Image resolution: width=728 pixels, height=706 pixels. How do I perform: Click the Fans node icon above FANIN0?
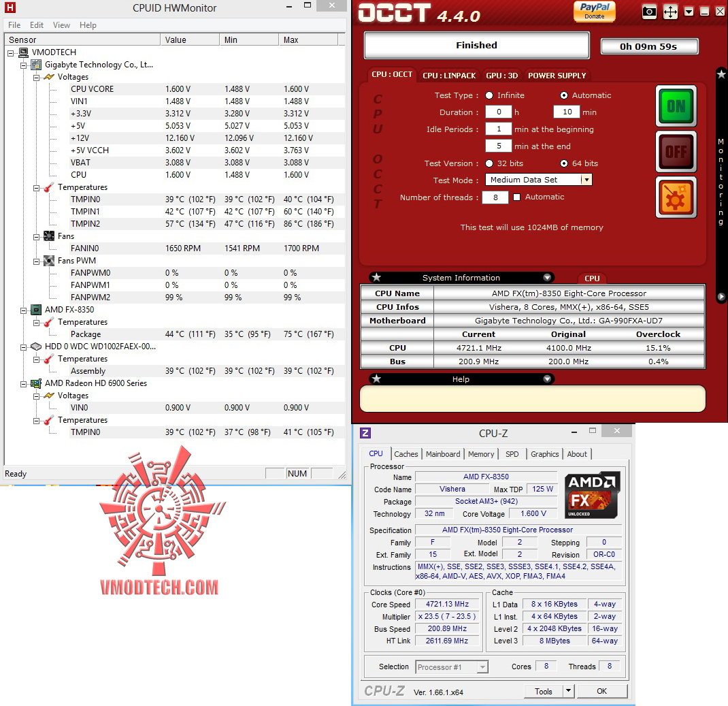coord(49,236)
